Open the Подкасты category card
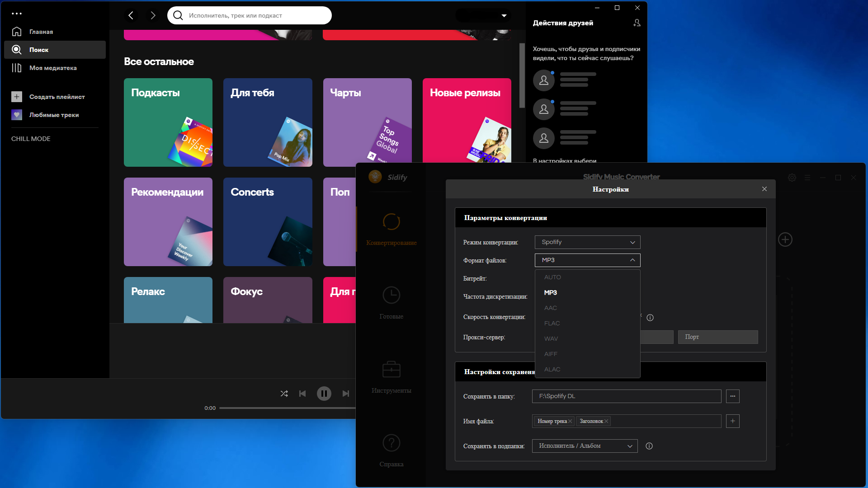The height and width of the screenshot is (488, 868). [168, 122]
